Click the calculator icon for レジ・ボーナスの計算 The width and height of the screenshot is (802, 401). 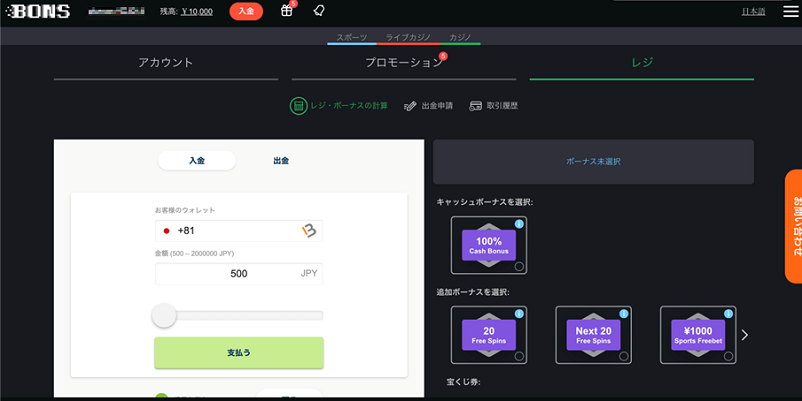[298, 106]
